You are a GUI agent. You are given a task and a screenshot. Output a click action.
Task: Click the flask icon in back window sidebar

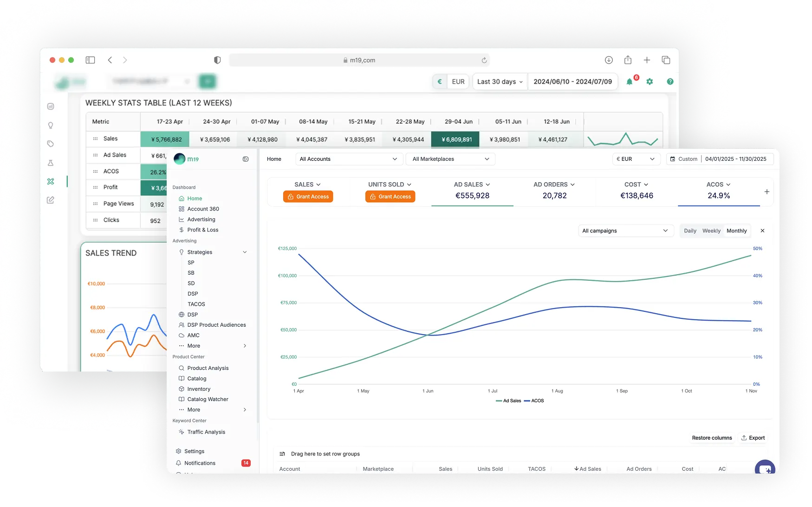tap(51, 163)
